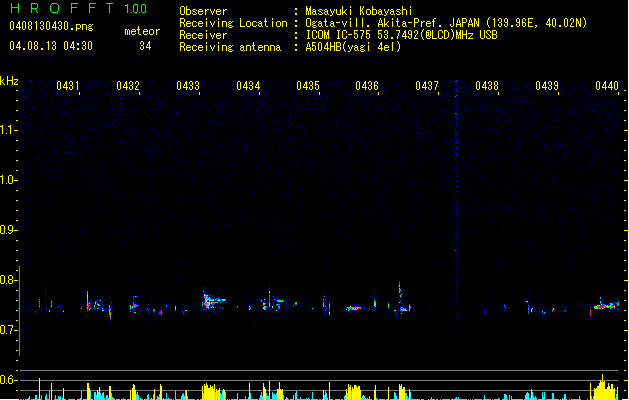This screenshot has width=629, height=400.
Task: Click the 0436 time marker
Action: click(x=367, y=86)
